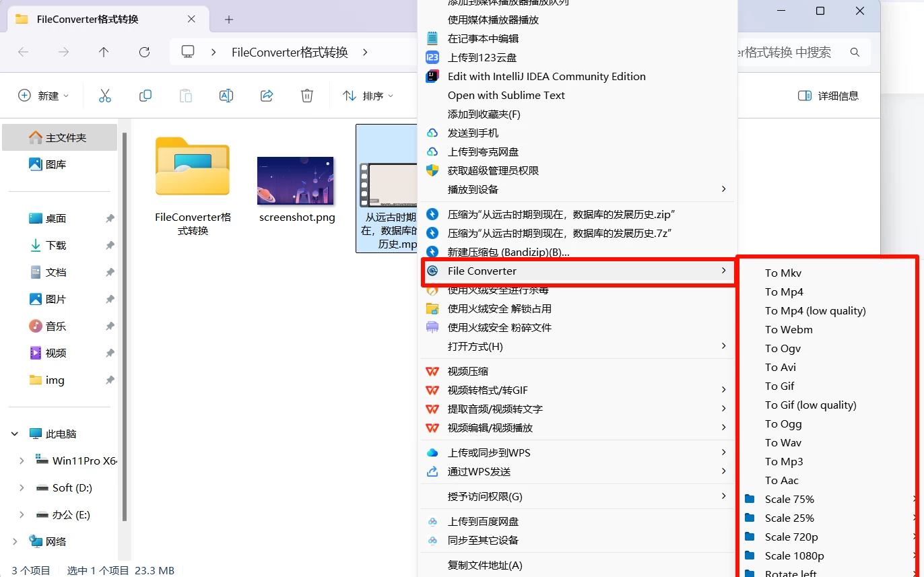This screenshot has height=577, width=924.
Task: Open the Scale 720p preset submenu
Action: tap(791, 537)
